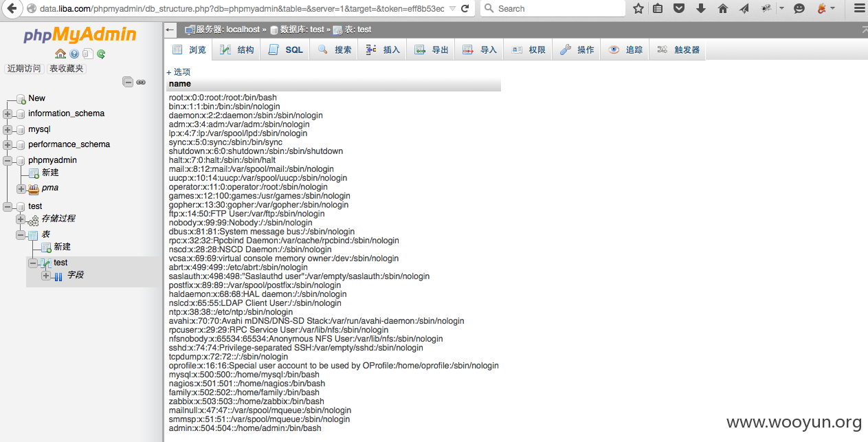Open the 操作 (Operations) tab
The height and width of the screenshot is (442, 868).
(x=577, y=50)
